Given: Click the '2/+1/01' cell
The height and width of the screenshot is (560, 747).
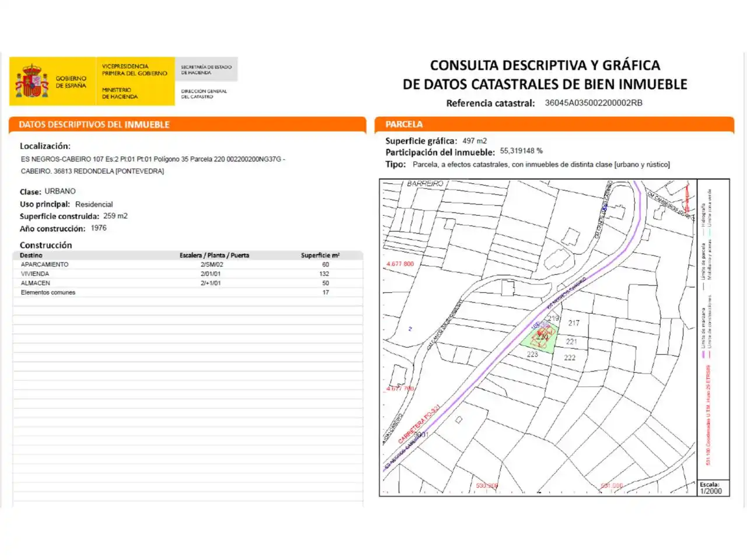Looking at the screenshot, I should [x=211, y=283].
